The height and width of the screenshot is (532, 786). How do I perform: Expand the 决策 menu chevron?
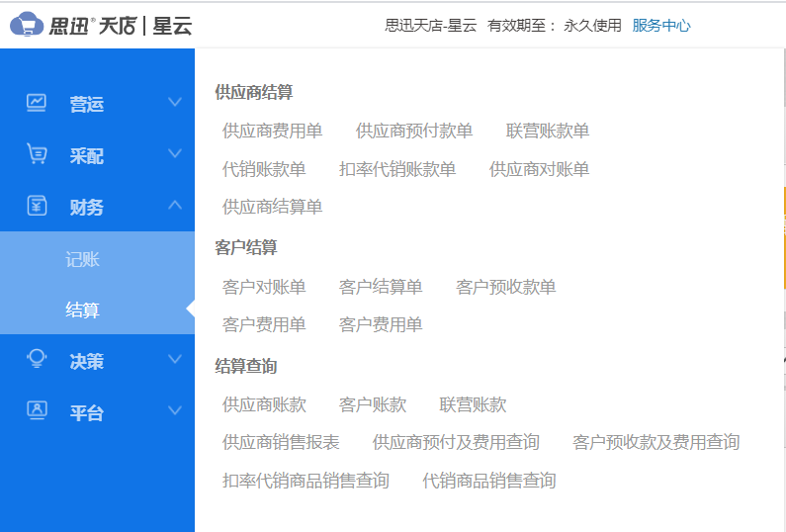click(174, 359)
